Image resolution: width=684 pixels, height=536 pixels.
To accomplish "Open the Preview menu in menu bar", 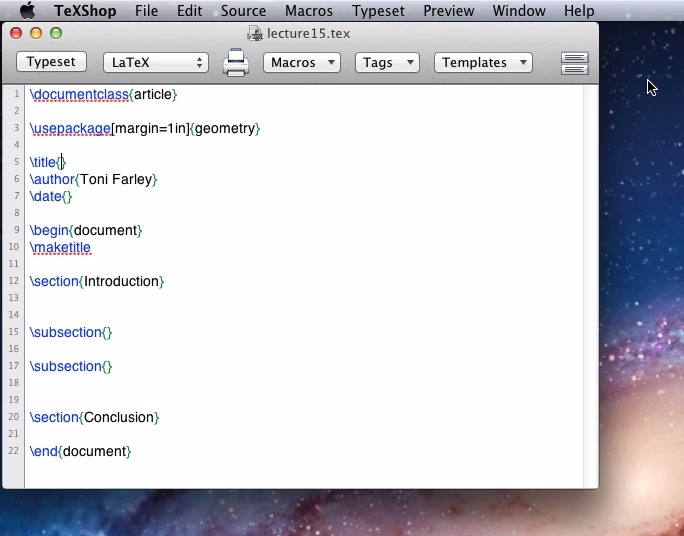I will 449,11.
